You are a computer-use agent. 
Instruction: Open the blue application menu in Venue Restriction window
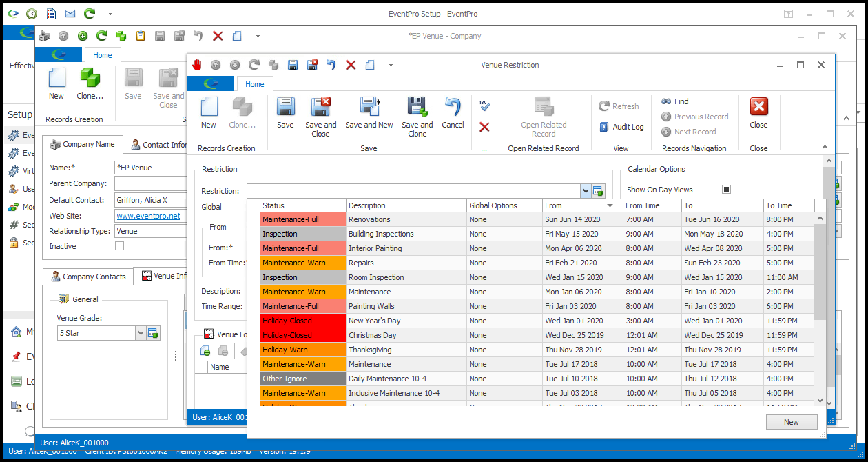coord(211,84)
